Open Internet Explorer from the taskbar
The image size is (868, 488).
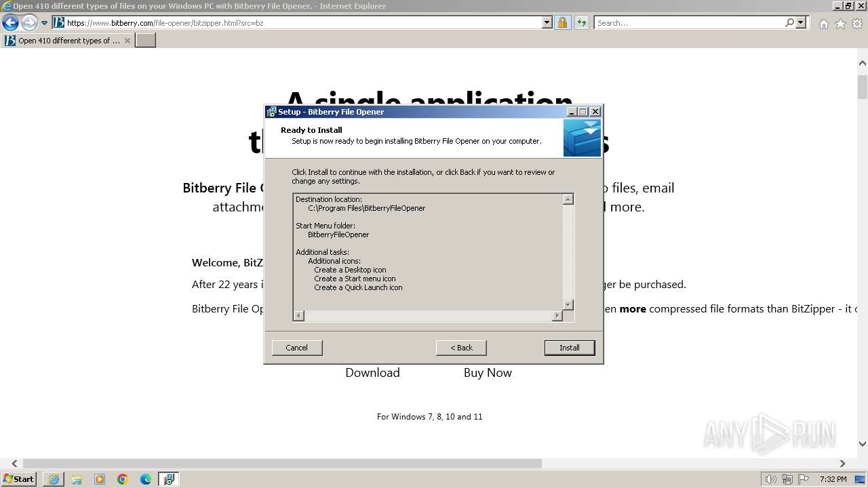[54, 479]
